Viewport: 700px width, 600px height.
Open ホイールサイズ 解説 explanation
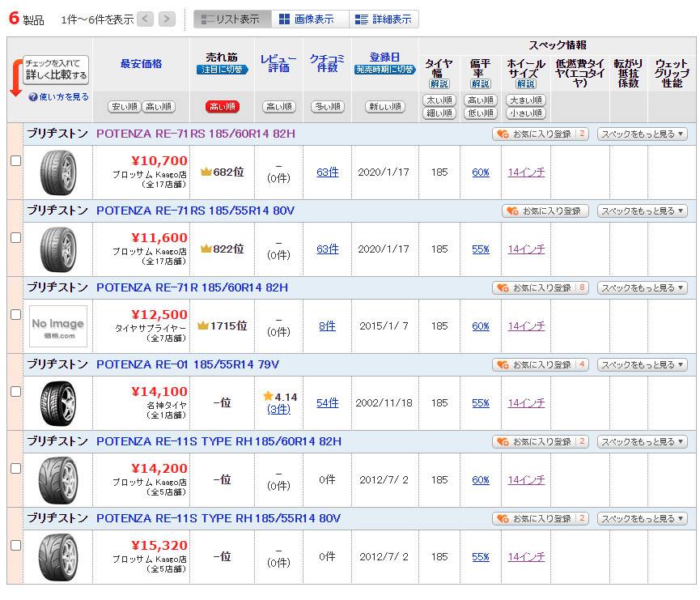(526, 84)
